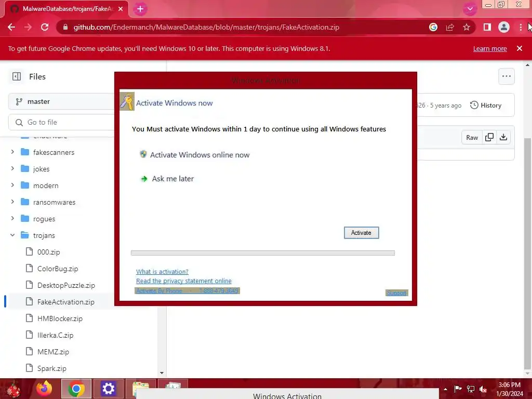Collapse the Files side panel icon

pyautogui.click(x=17, y=77)
